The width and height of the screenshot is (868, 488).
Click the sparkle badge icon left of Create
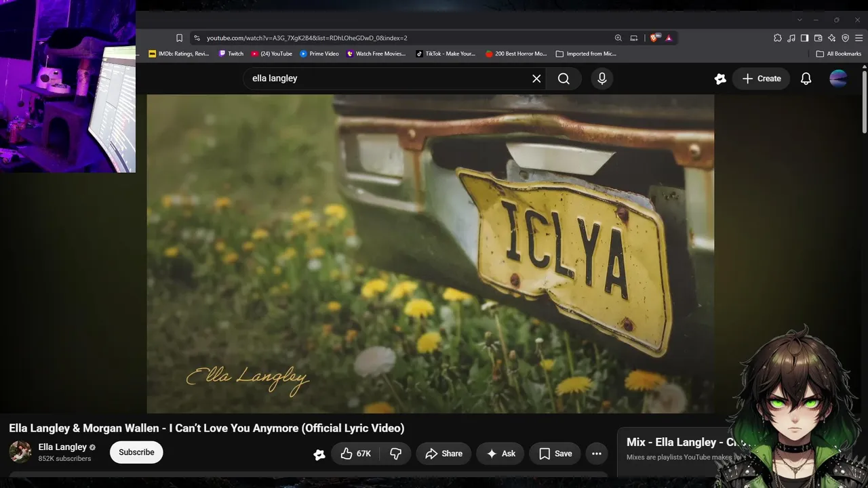pos(720,79)
